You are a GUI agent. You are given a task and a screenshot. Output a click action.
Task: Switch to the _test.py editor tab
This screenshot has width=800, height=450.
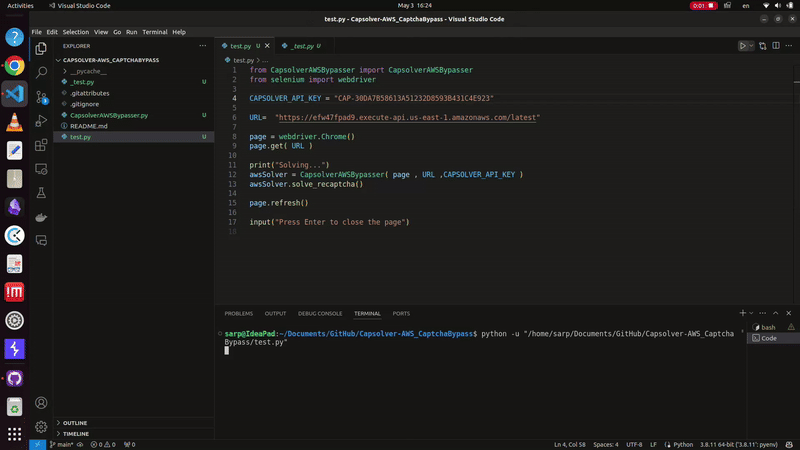[x=303, y=46]
